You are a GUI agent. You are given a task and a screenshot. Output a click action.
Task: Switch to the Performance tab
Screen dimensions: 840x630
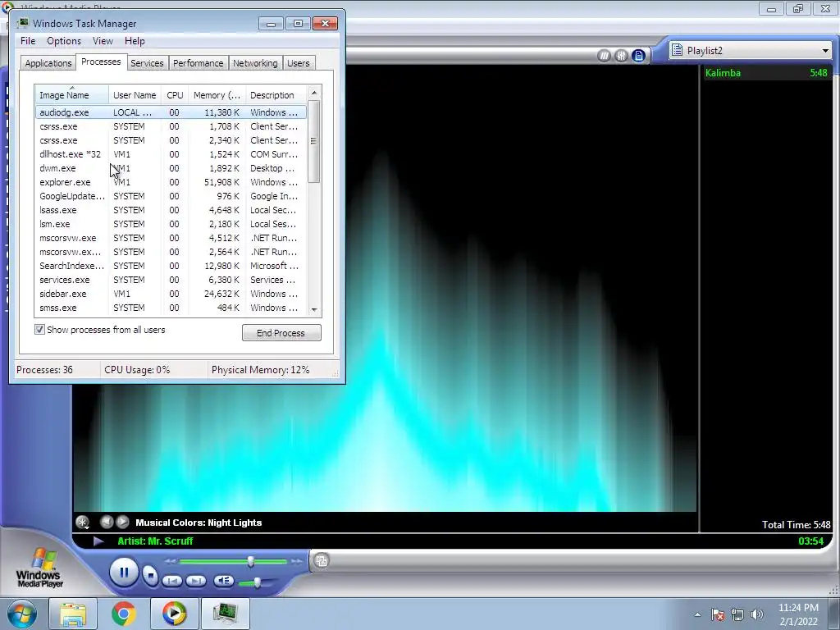(x=199, y=63)
